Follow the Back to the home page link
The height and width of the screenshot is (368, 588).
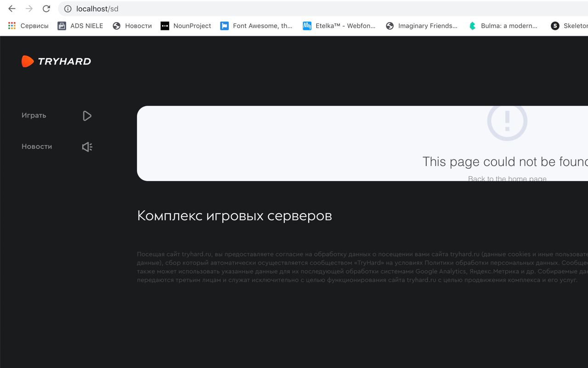[x=507, y=178]
